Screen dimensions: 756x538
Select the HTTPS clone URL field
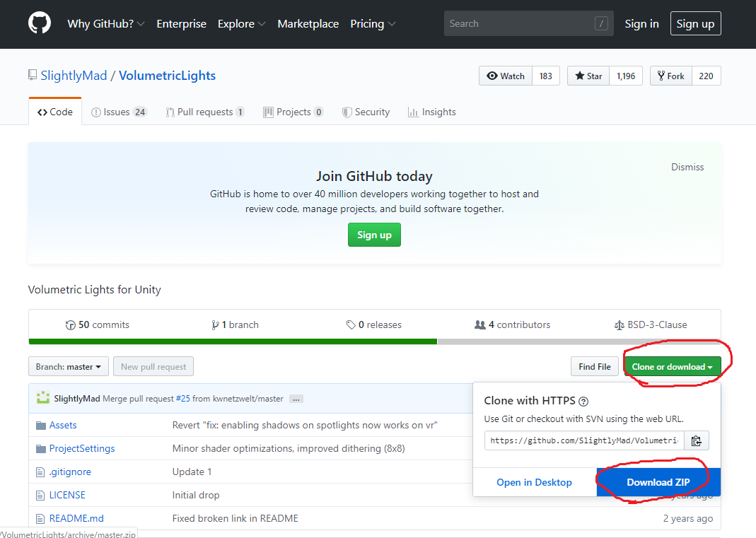[584, 440]
